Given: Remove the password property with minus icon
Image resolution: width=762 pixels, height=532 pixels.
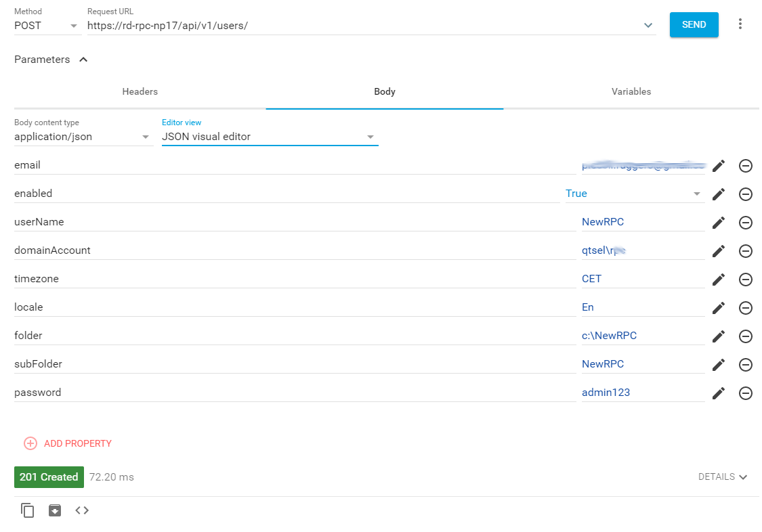Looking at the screenshot, I should point(746,393).
